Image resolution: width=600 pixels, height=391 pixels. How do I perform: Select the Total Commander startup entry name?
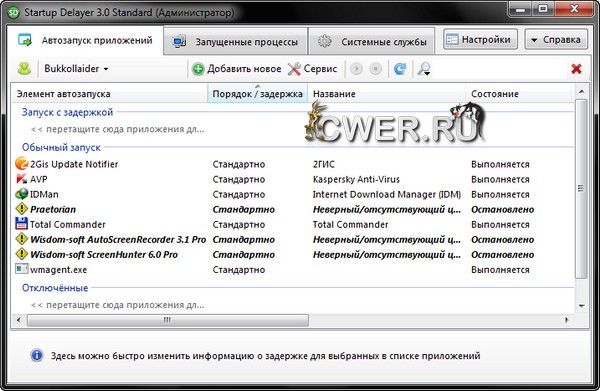(x=68, y=224)
